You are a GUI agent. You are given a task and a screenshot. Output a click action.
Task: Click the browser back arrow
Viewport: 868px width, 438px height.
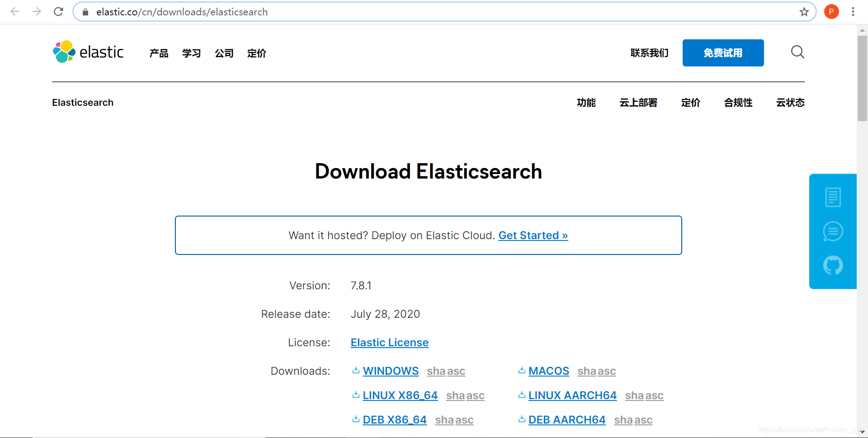15,12
